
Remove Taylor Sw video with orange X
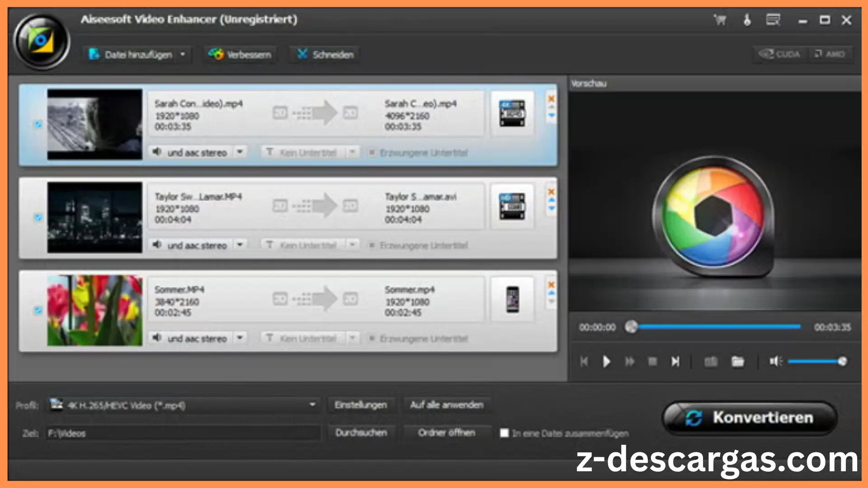tap(551, 192)
